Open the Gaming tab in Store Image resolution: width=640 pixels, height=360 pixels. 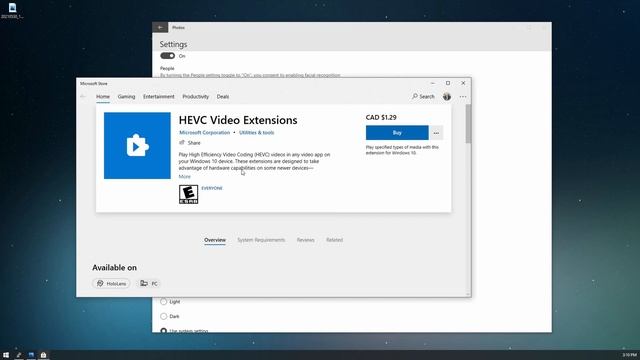126,97
